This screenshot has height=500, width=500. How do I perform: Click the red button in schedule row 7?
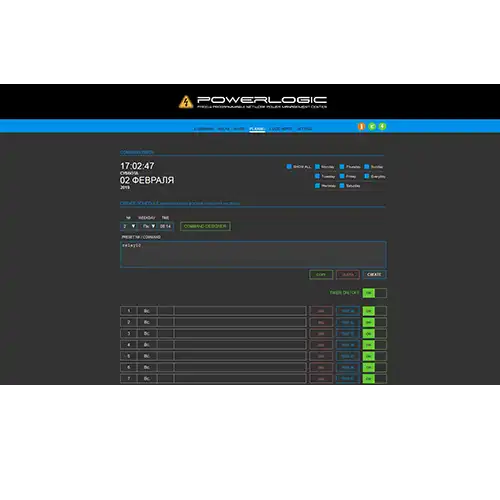coord(321,379)
